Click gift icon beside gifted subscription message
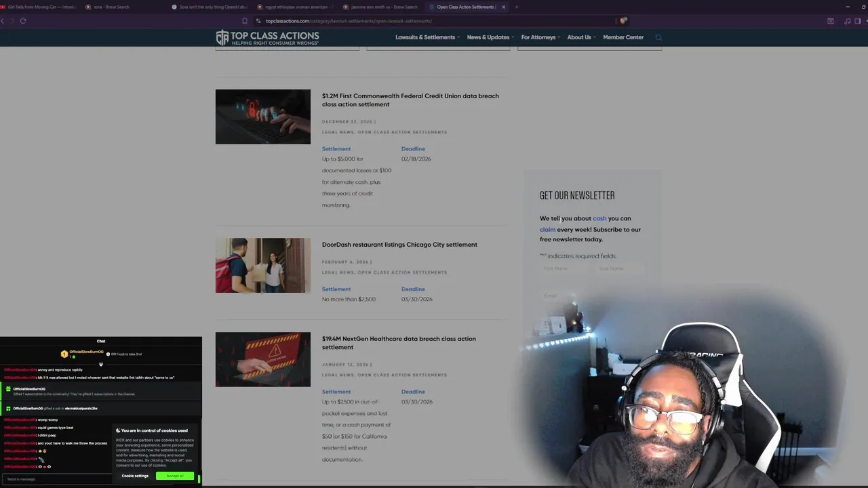This screenshot has height=488, width=868. 8,389
